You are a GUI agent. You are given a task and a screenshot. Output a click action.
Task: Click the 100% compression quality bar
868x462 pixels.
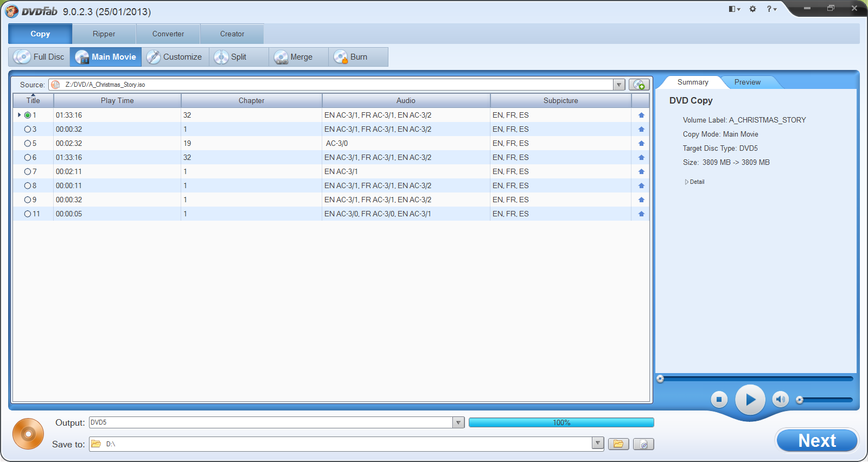tap(561, 422)
